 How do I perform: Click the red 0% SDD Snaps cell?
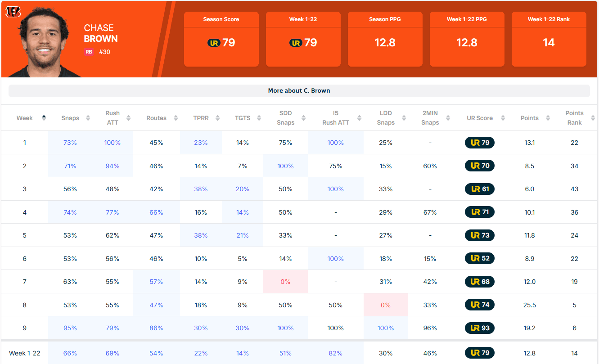pos(285,282)
